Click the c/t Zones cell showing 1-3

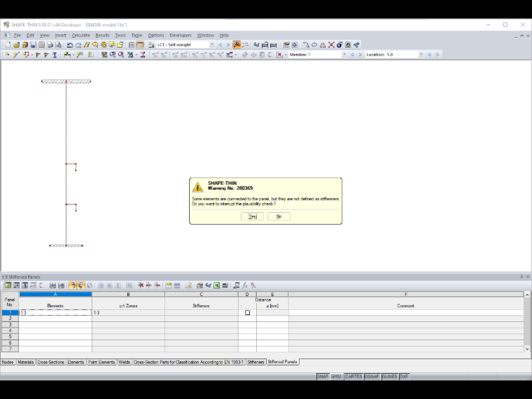[128, 312]
